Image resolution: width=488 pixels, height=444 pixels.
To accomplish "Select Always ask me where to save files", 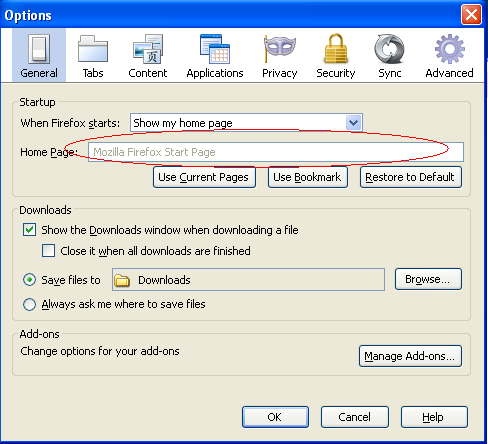I will point(29,304).
